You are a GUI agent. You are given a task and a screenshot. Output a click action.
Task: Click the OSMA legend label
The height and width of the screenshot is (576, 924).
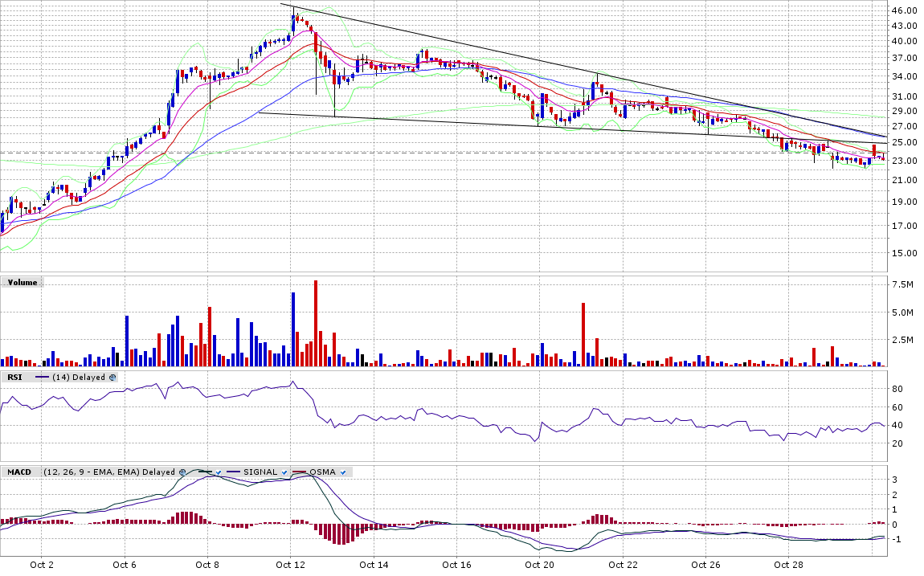(x=323, y=472)
